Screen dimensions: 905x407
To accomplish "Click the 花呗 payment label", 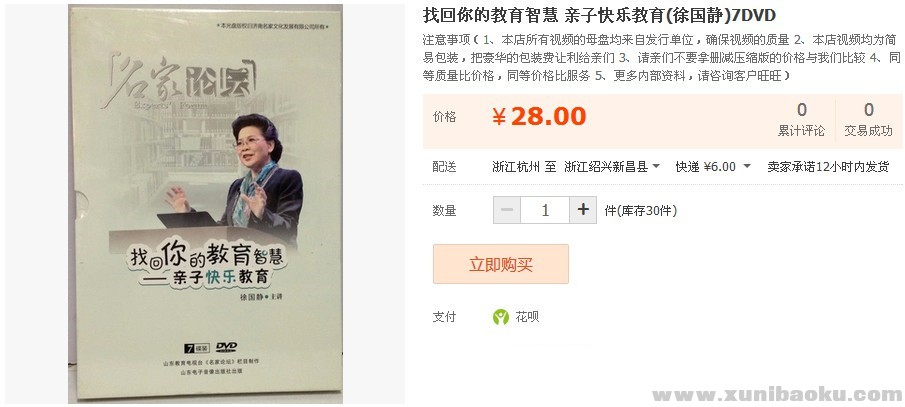I will tap(527, 317).
